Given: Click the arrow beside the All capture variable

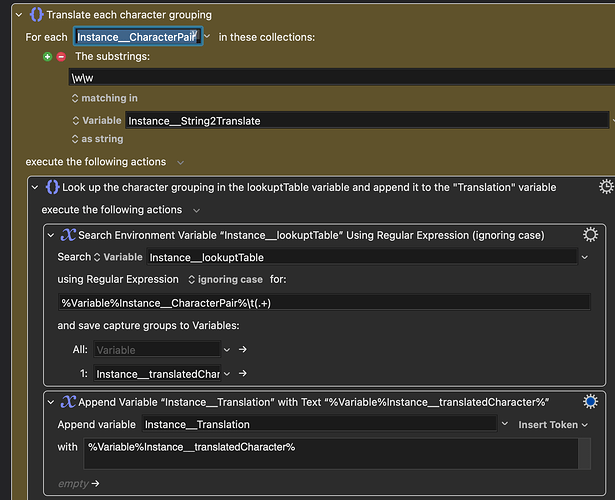Looking at the screenshot, I should click(243, 349).
